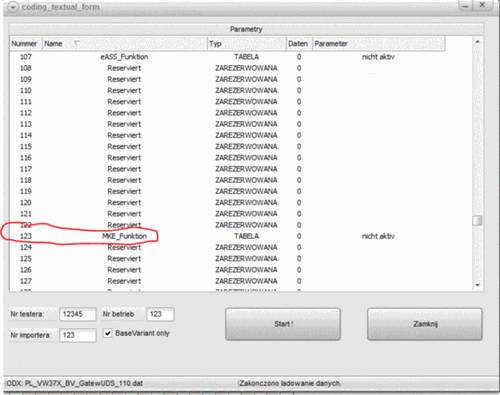Select row 107 eASS_Funktion
Viewport: 500px width, 395px height.
[x=227, y=57]
